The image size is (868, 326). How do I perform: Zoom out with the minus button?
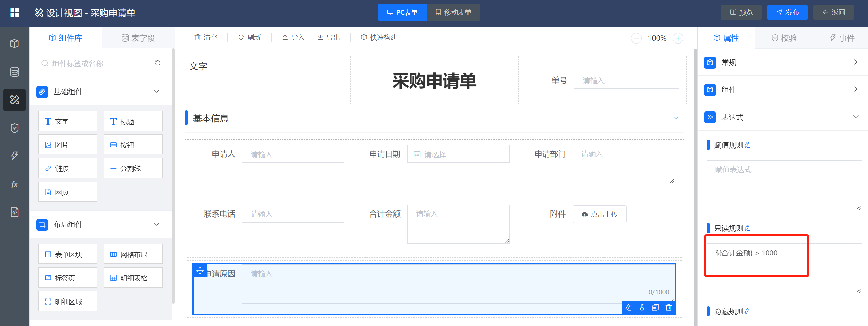pos(636,38)
